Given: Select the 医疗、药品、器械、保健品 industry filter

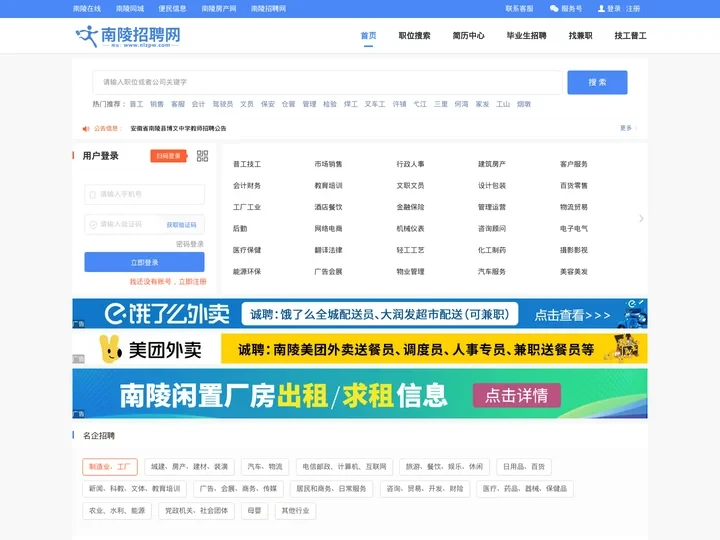Looking at the screenshot, I should tap(525, 489).
